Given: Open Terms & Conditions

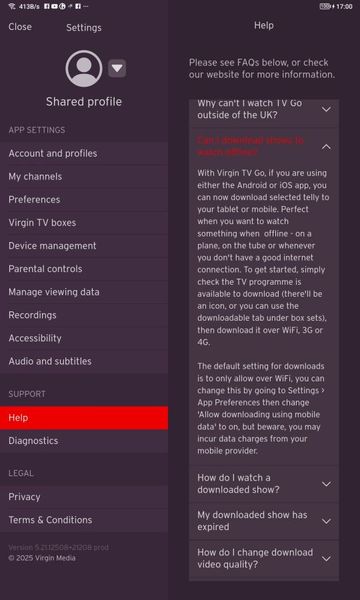Looking at the screenshot, I should tap(84, 520).
